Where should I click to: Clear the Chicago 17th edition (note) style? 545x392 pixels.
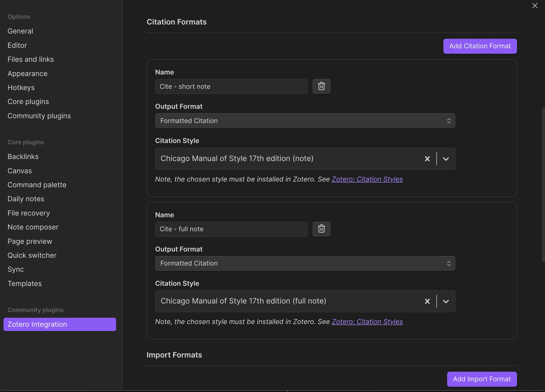click(427, 159)
